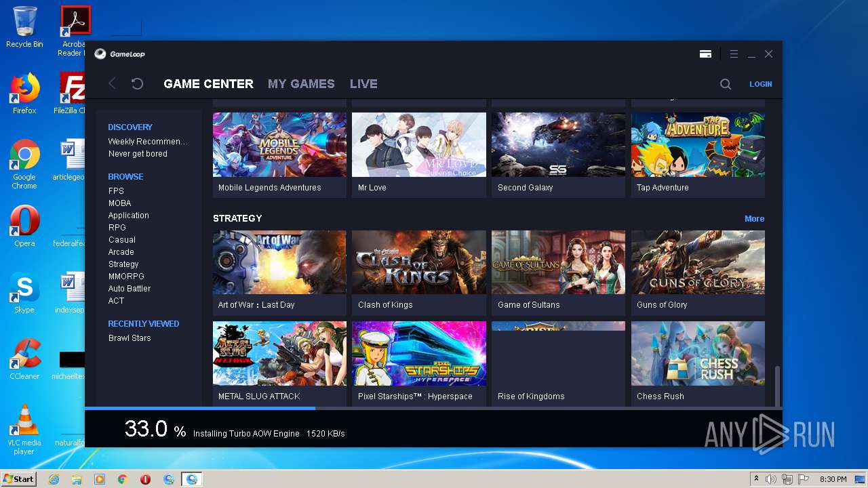Click the game list vertical scrollbar

777,385
